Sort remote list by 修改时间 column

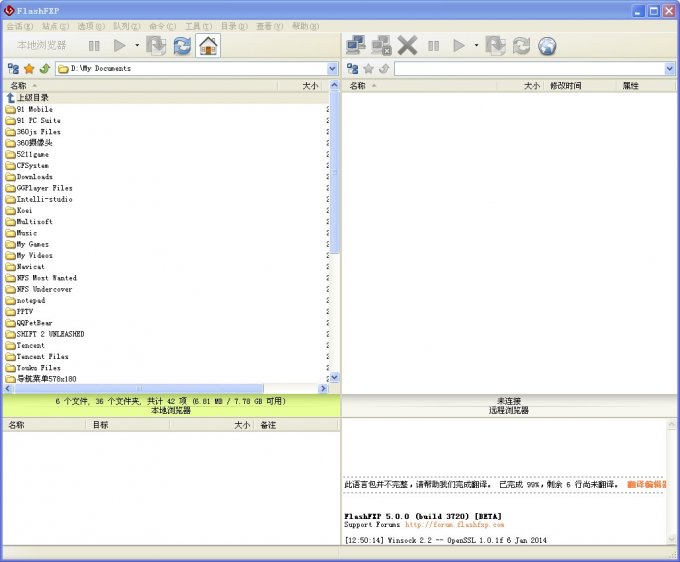point(565,86)
